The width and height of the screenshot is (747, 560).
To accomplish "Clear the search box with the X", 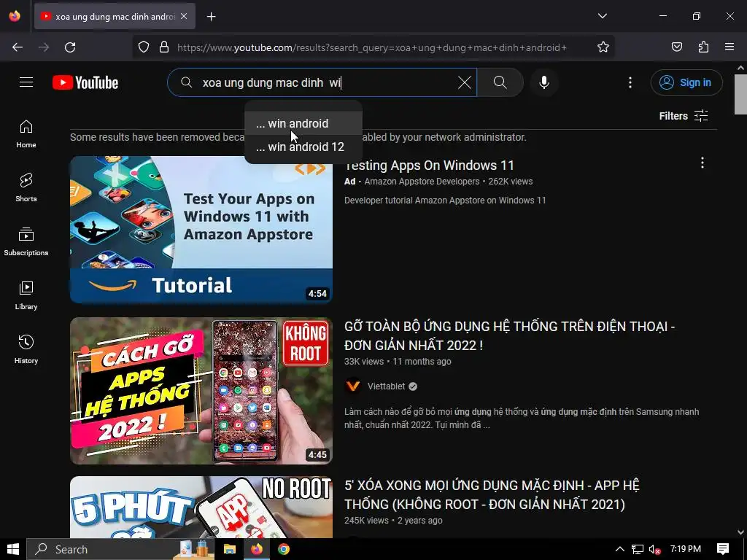I will tap(465, 82).
